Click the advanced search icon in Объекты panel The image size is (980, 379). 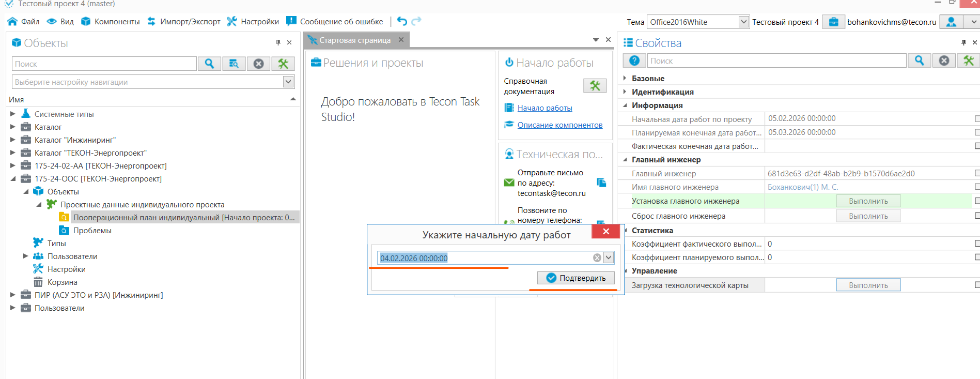(234, 64)
